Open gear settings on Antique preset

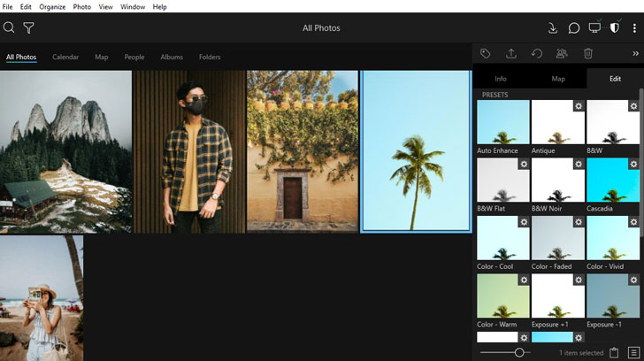coord(579,106)
